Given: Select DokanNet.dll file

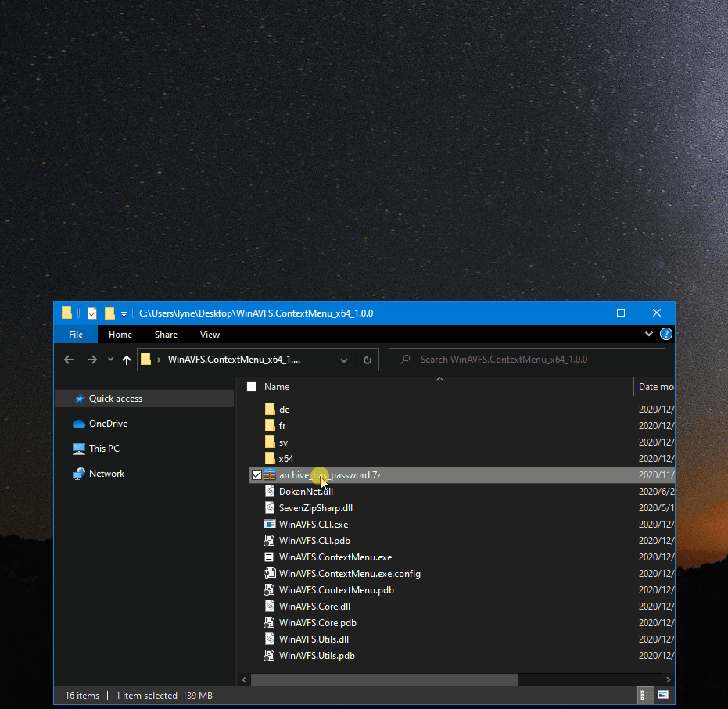Looking at the screenshot, I should (306, 492).
